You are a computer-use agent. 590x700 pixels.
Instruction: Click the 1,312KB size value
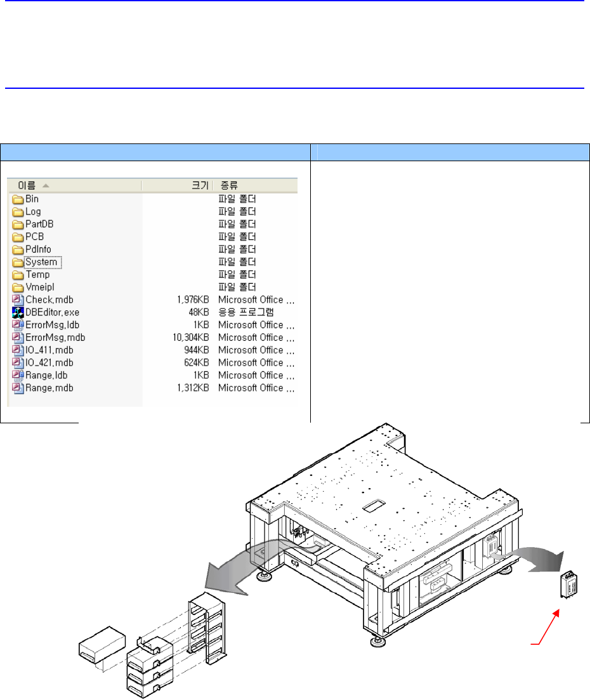[x=193, y=388]
